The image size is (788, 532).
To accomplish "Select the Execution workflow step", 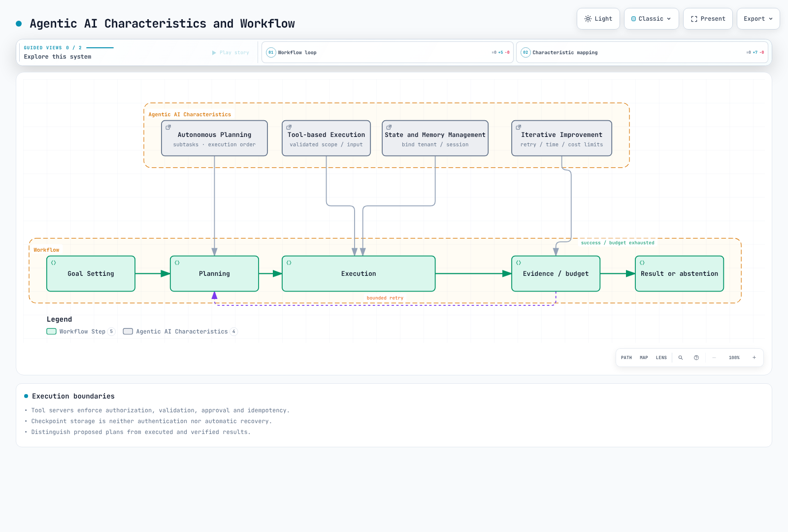I will coord(359,273).
